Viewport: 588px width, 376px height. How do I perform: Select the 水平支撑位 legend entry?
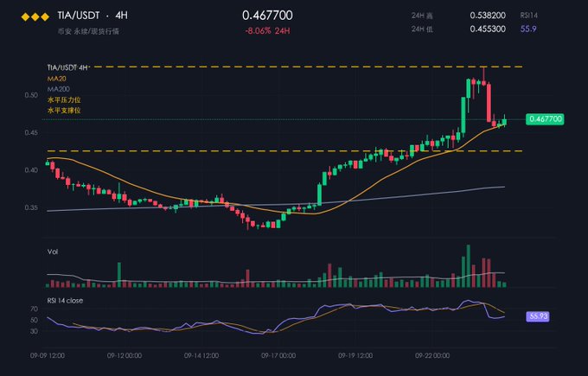(x=64, y=111)
